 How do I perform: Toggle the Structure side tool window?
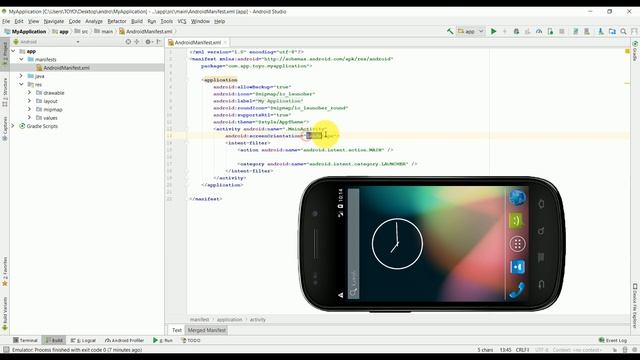click(5, 93)
